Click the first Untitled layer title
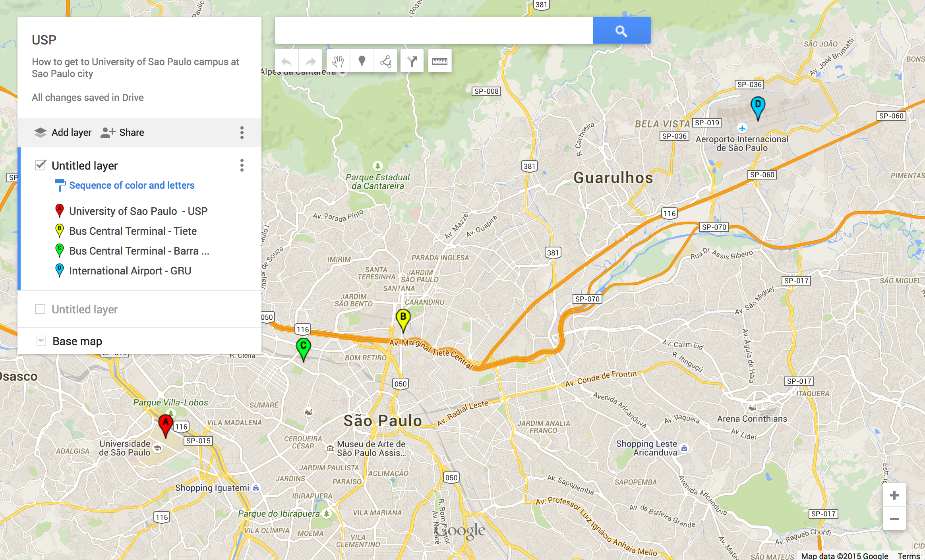Viewport: 925px width, 560px height. pos(85,166)
